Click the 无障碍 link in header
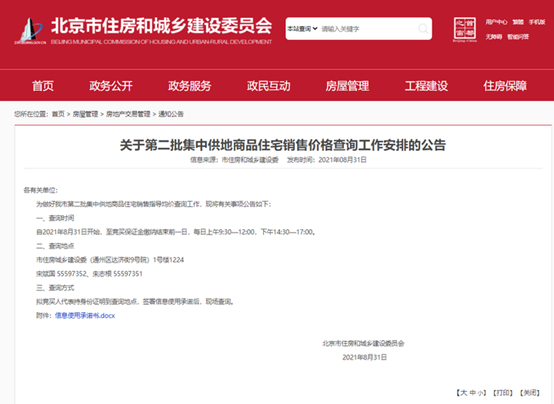The image size is (554, 404). point(494,37)
